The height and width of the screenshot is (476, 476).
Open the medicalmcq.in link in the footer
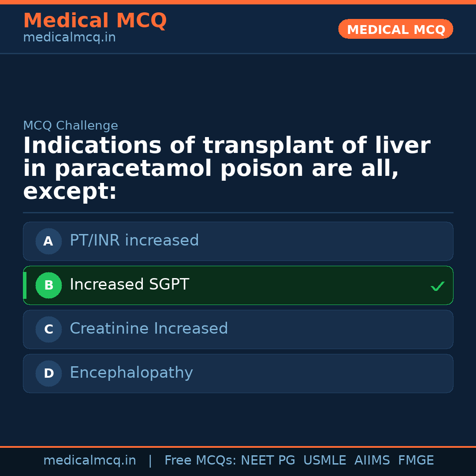pos(89,461)
